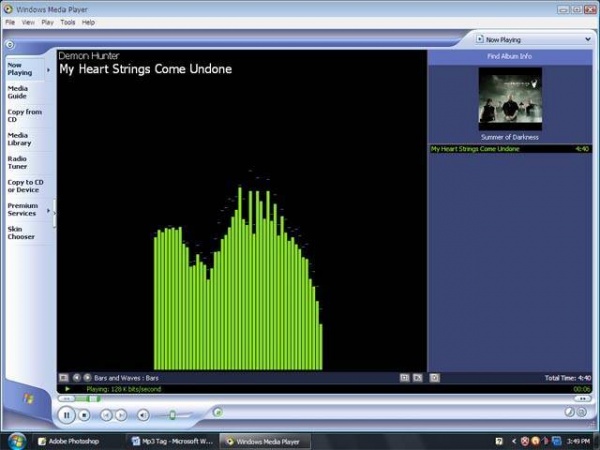This screenshot has height=450, width=600.
Task: Skip to the next track
Action: 121,415
